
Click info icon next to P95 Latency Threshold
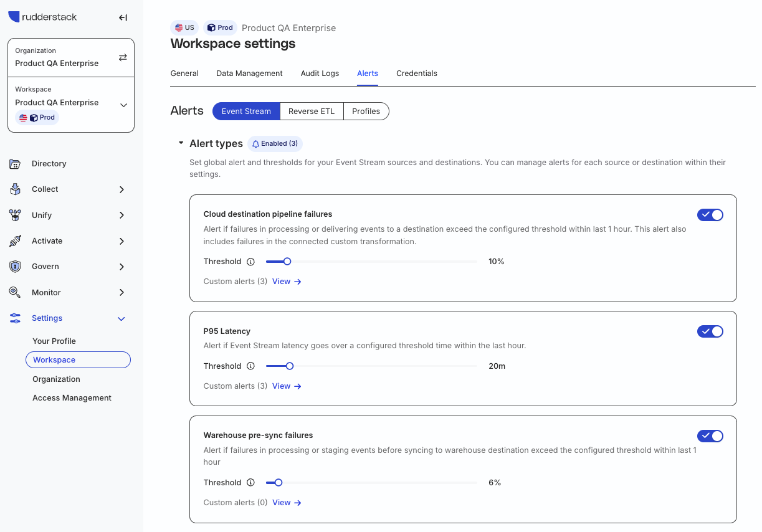[x=250, y=366]
